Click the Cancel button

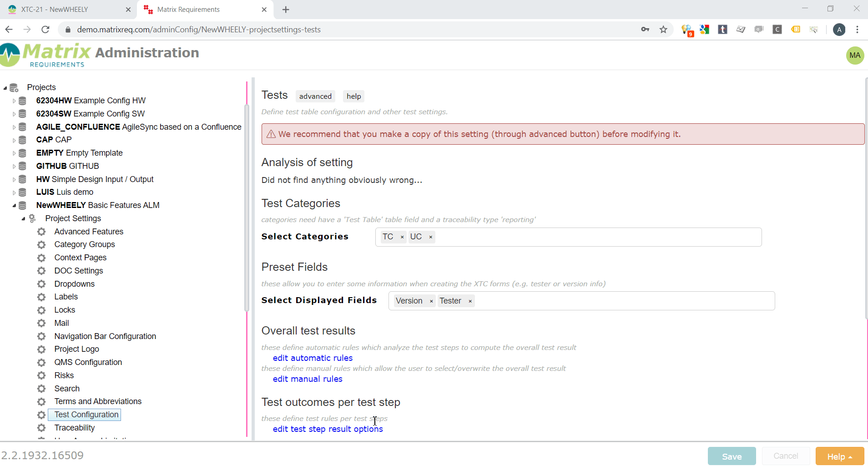point(786,456)
